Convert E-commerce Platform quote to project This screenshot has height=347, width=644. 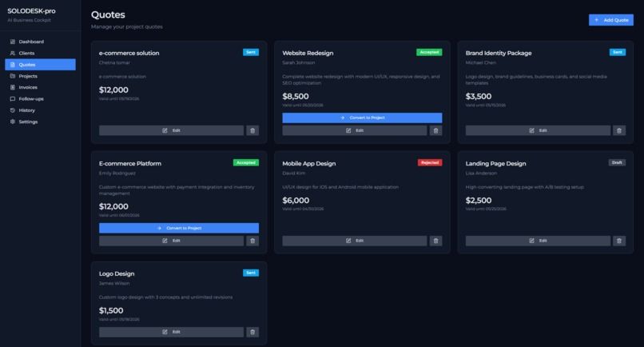(x=179, y=228)
